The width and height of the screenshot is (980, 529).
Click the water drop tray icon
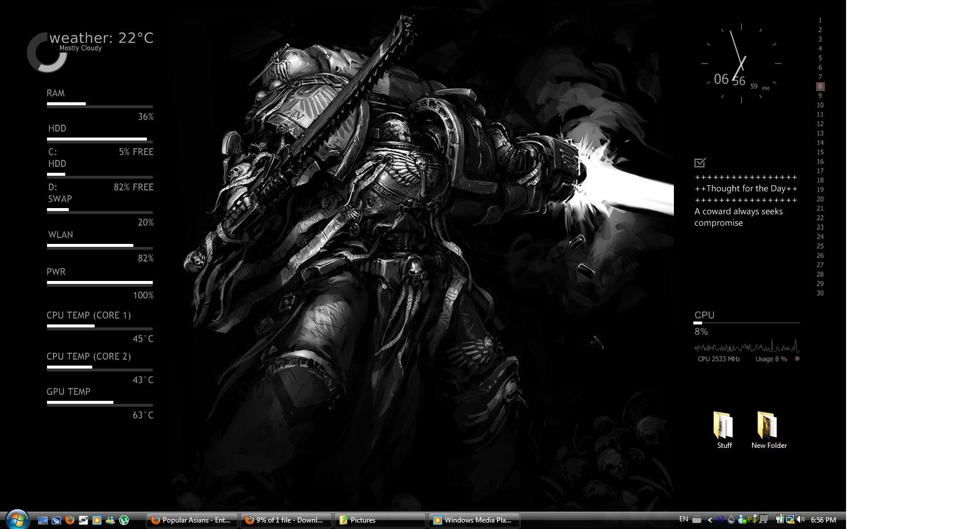coord(731,520)
